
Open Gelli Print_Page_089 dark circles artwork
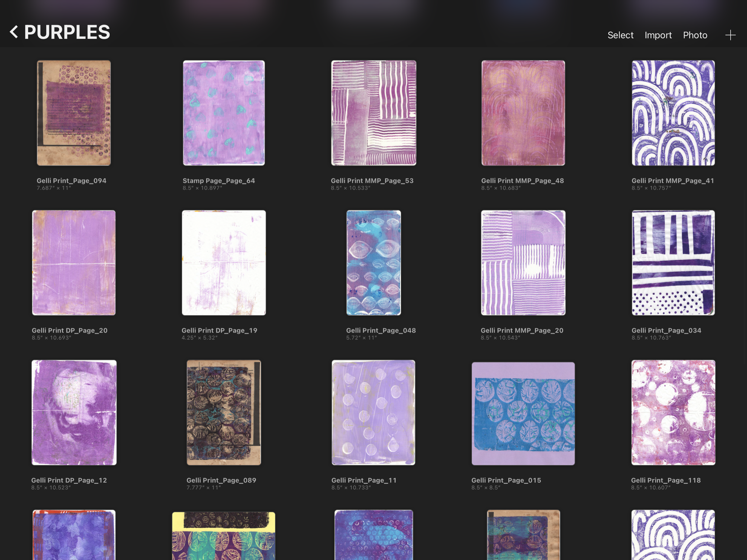(224, 412)
